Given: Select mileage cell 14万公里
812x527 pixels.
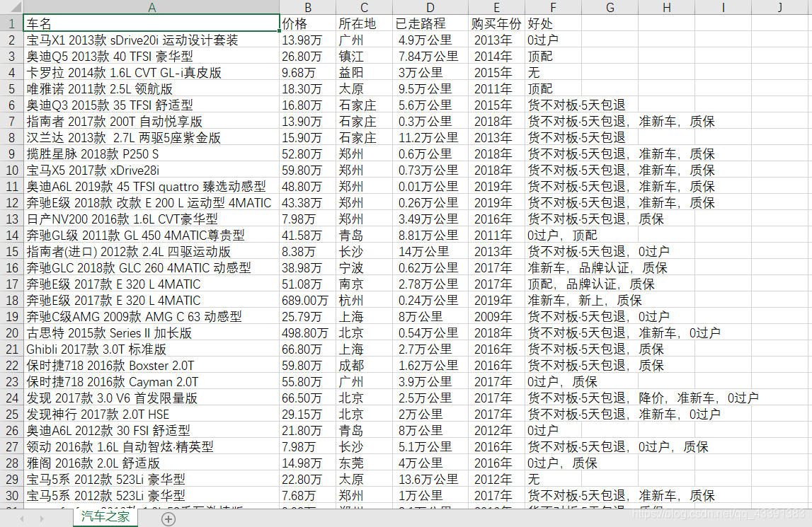Looking at the screenshot, I should coord(430,252).
